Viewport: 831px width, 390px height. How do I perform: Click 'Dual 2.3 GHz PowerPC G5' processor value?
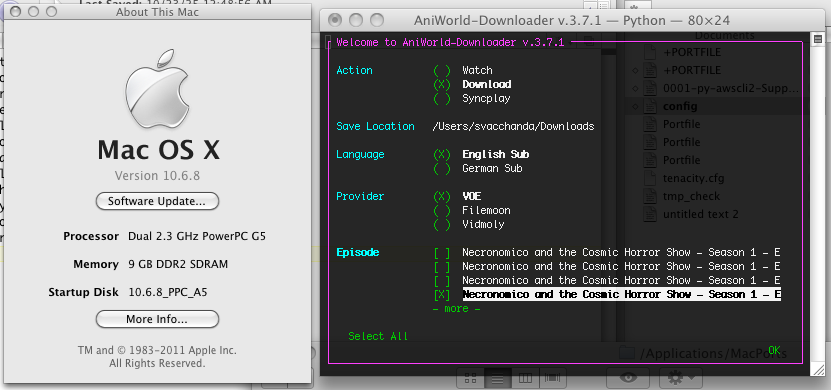click(x=197, y=236)
